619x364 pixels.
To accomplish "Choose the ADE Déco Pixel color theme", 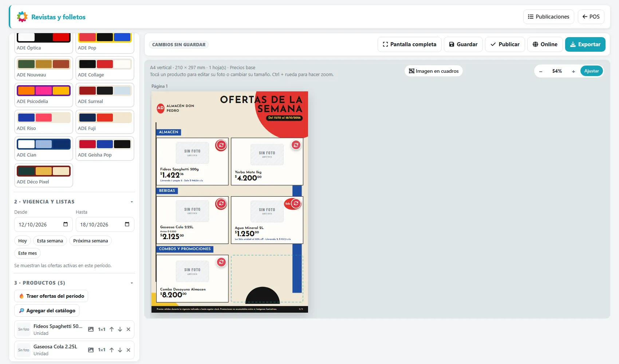I will [x=44, y=175].
